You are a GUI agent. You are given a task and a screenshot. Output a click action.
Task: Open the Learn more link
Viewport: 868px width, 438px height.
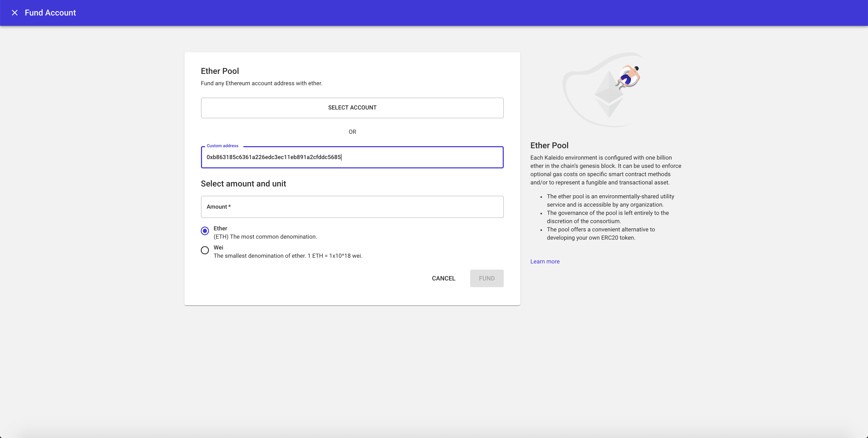pos(545,261)
